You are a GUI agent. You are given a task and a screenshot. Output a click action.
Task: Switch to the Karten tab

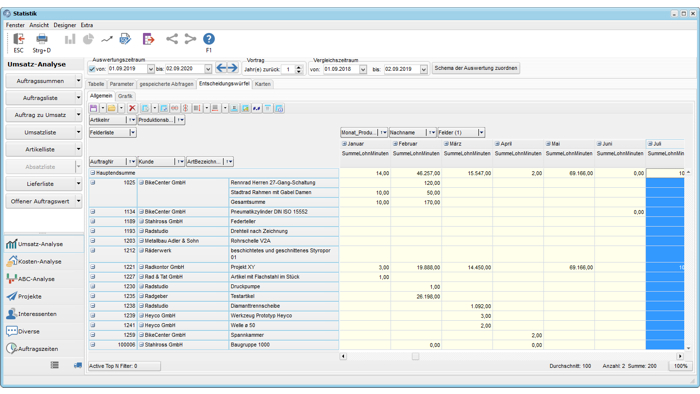[263, 84]
